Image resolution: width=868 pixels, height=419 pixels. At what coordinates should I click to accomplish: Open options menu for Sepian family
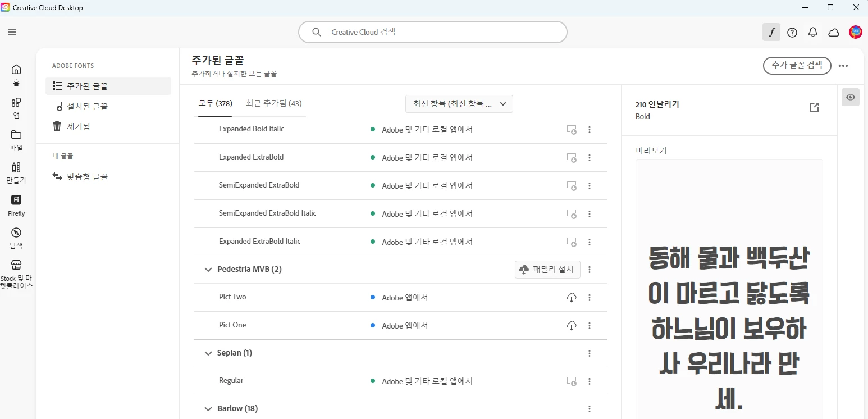[590, 353]
